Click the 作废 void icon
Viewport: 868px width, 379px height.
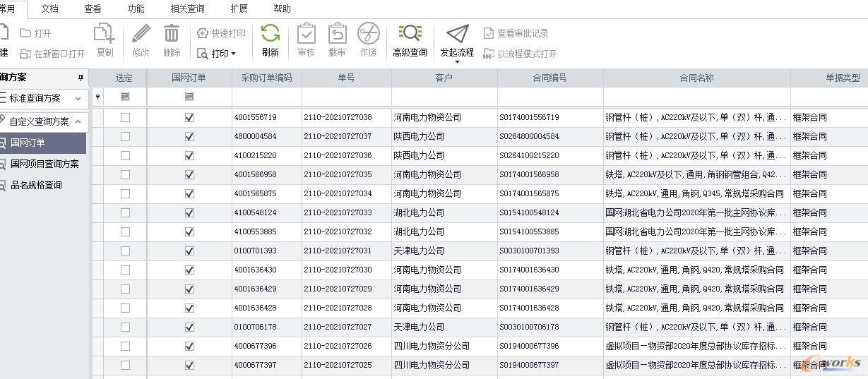coord(368,33)
